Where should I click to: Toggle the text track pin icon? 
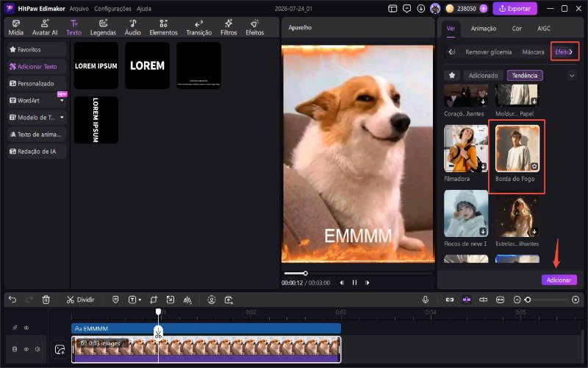pos(15,328)
